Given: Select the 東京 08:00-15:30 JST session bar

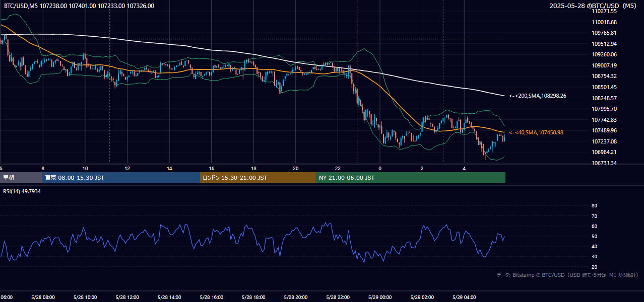Looking at the screenshot, I should (121, 178).
